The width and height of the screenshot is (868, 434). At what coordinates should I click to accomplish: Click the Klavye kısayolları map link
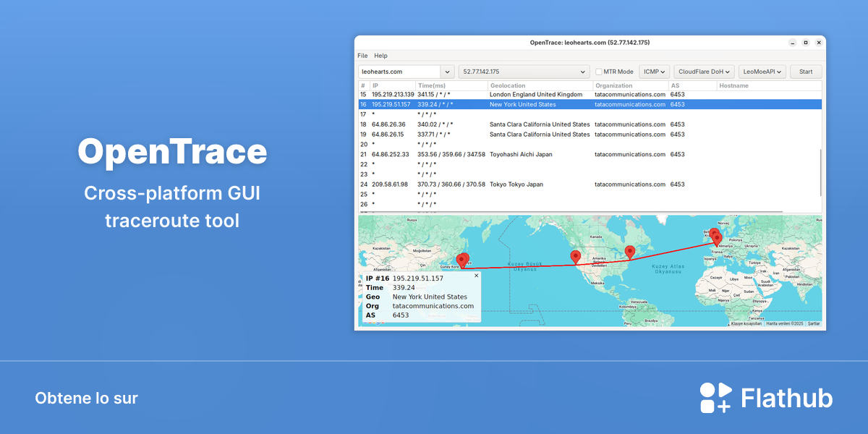[746, 324]
